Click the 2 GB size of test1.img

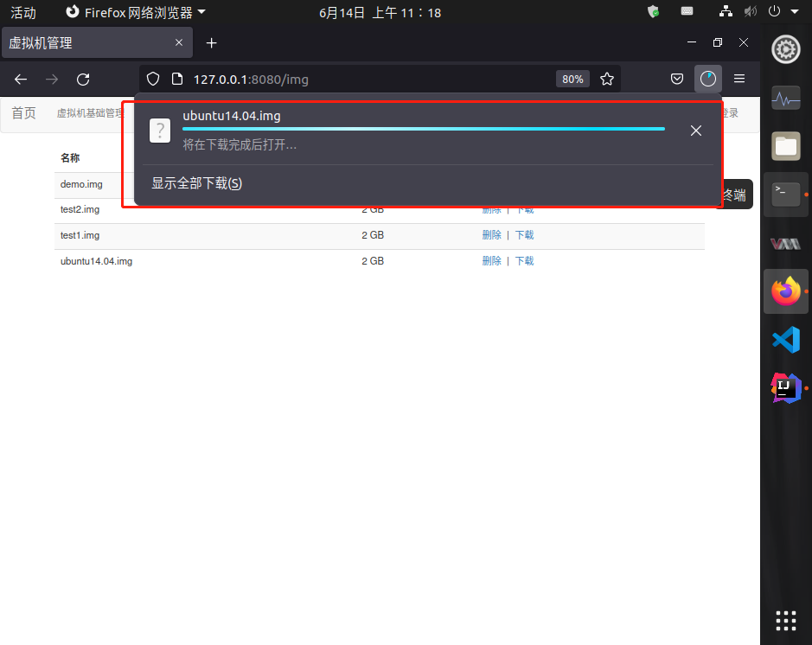click(373, 235)
